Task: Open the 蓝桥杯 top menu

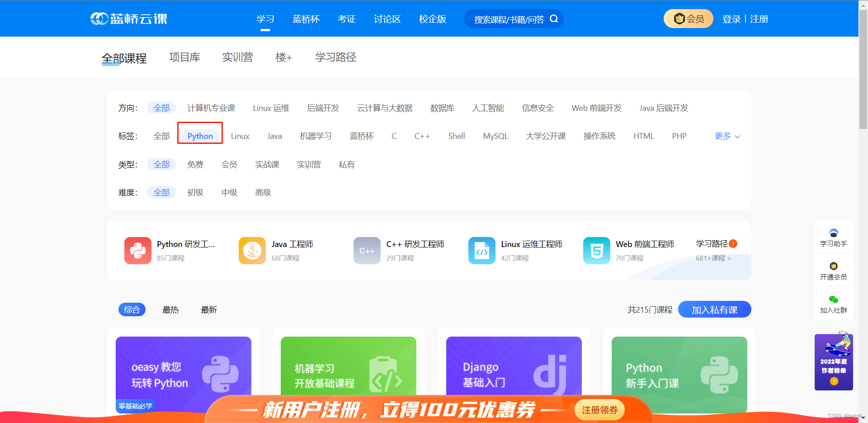Action: [x=306, y=19]
